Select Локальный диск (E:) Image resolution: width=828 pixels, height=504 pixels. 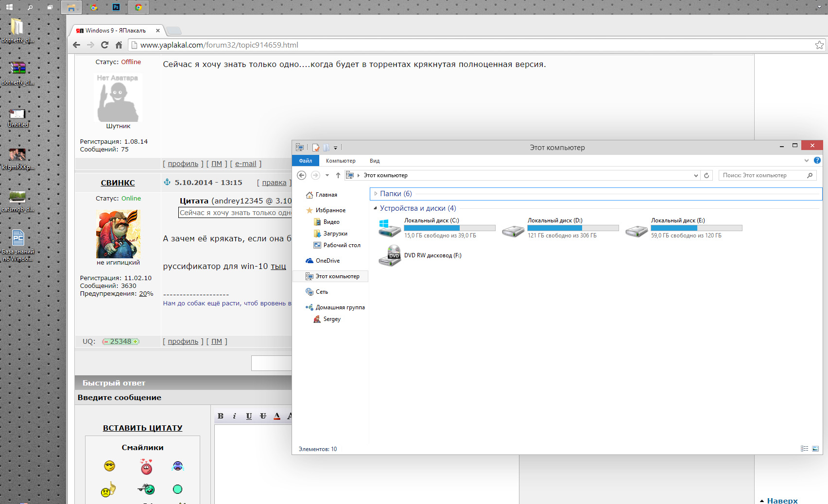coord(683,228)
